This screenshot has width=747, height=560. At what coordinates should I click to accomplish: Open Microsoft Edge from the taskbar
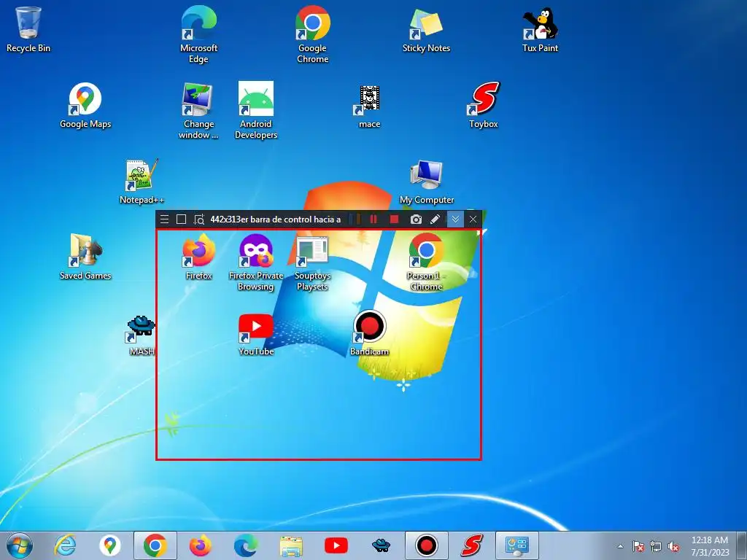246,545
